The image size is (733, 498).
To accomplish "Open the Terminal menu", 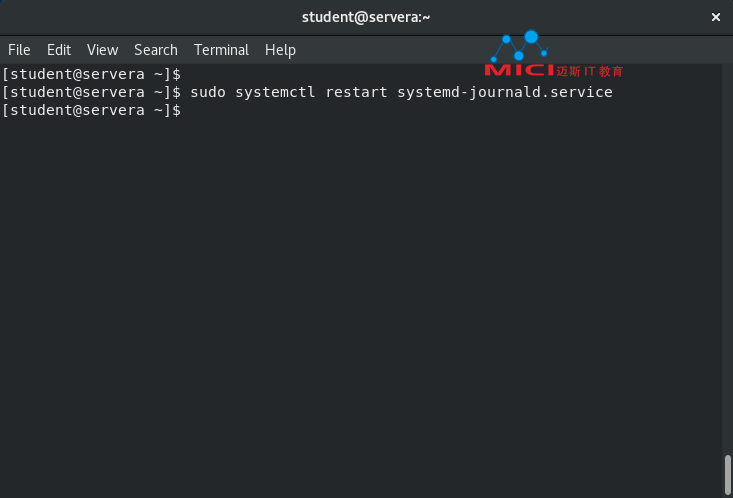I will (221, 50).
